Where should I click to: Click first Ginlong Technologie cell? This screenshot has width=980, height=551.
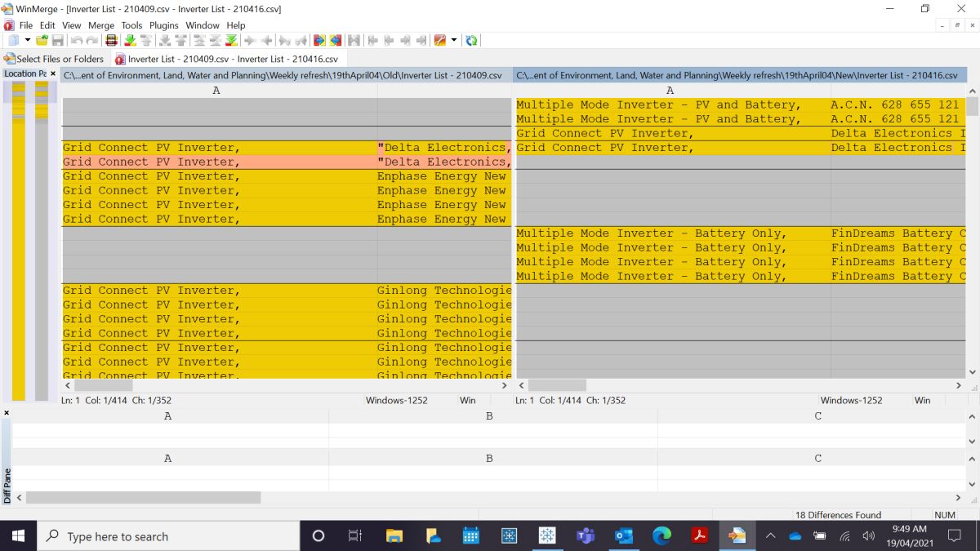[443, 291]
